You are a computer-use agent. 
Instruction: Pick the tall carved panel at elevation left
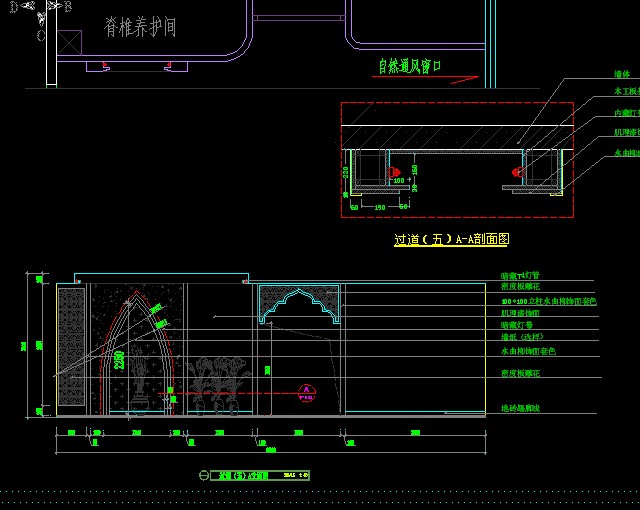[71, 347]
